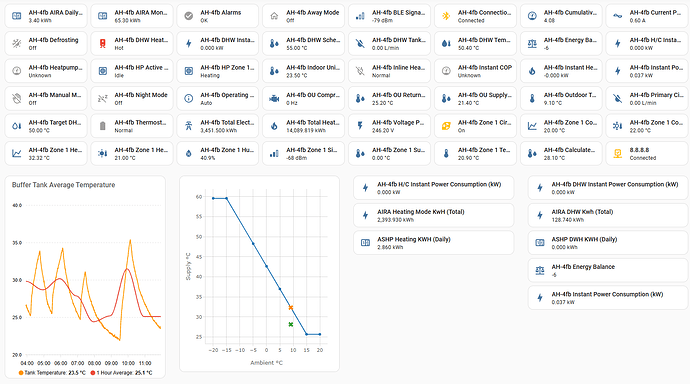Image resolution: width=690 pixels, height=384 pixels.
Task: Toggle Tank Temperature series in the chart legend
Action: pos(52,373)
